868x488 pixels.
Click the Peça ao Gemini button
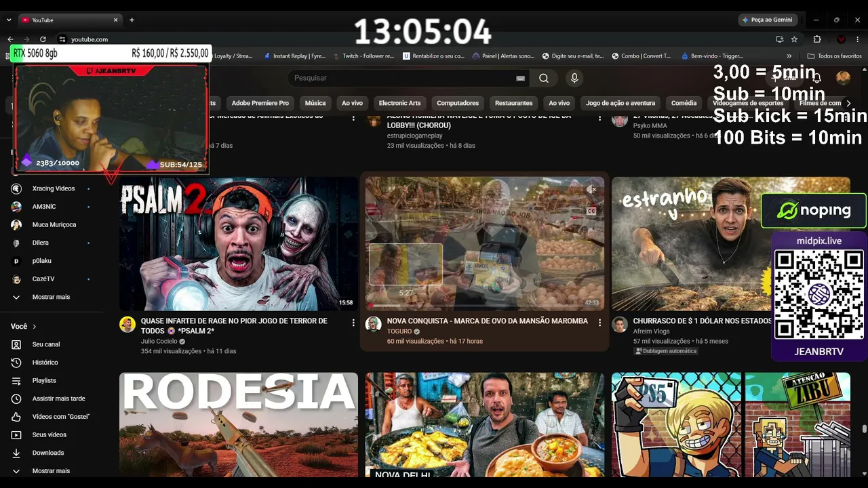coord(767,20)
